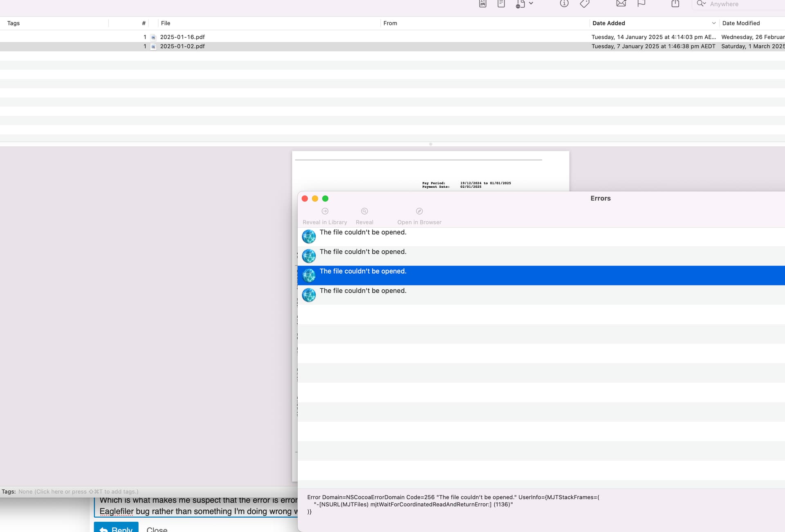Open the Info inspector icon
Viewport: 785px width, 532px height.
pyautogui.click(x=564, y=3)
